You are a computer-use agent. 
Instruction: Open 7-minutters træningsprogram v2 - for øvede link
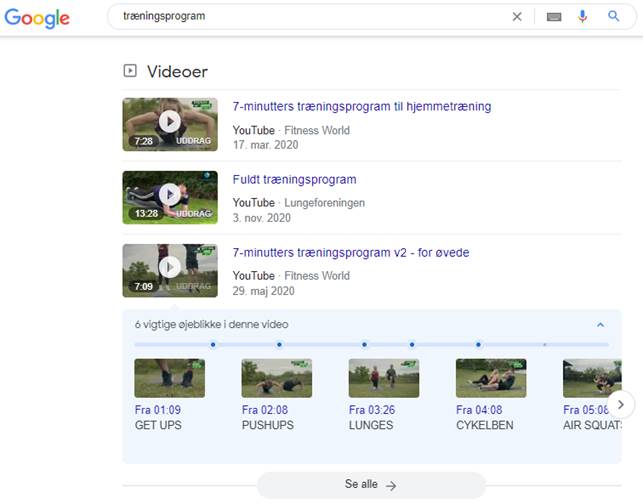(x=350, y=253)
